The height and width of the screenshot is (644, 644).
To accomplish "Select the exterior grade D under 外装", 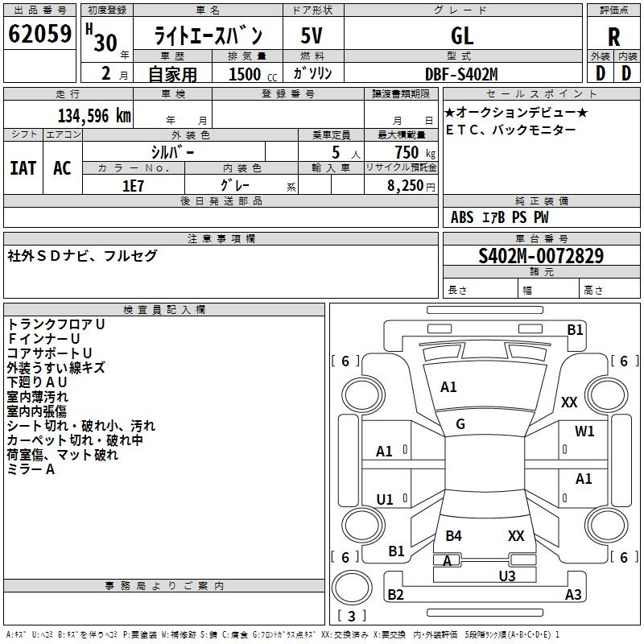I will (601, 73).
